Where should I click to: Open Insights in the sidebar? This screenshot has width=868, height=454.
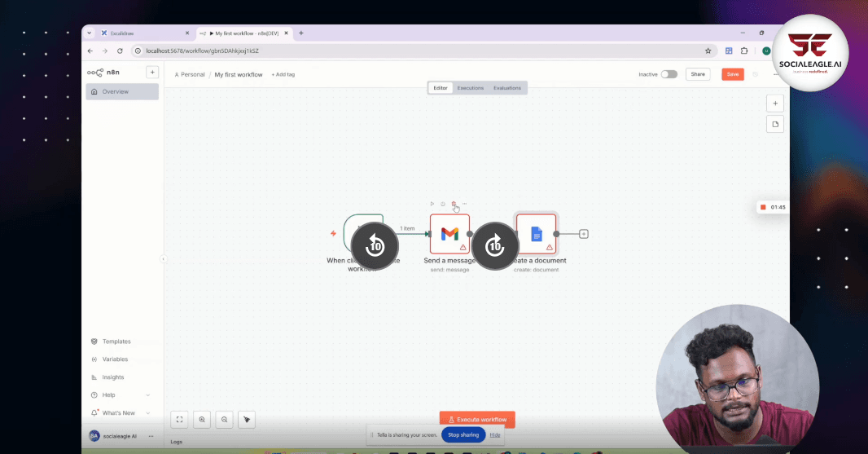[113, 377]
